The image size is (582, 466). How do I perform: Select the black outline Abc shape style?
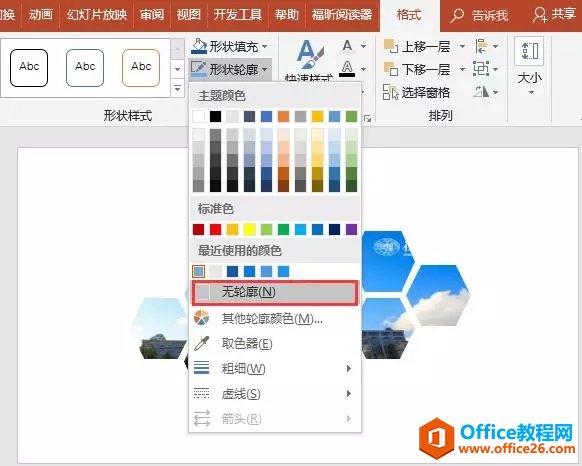29,68
